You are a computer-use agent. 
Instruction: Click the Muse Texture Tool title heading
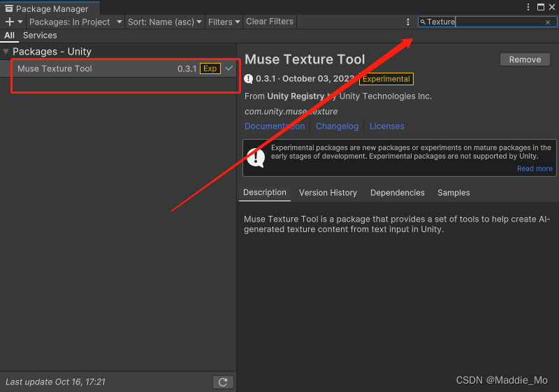[x=305, y=59]
